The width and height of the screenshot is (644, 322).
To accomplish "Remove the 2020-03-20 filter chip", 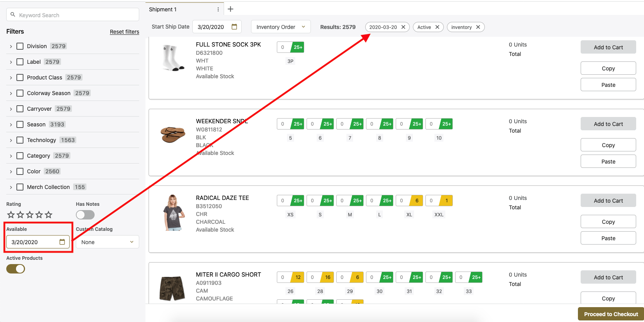I will (403, 27).
